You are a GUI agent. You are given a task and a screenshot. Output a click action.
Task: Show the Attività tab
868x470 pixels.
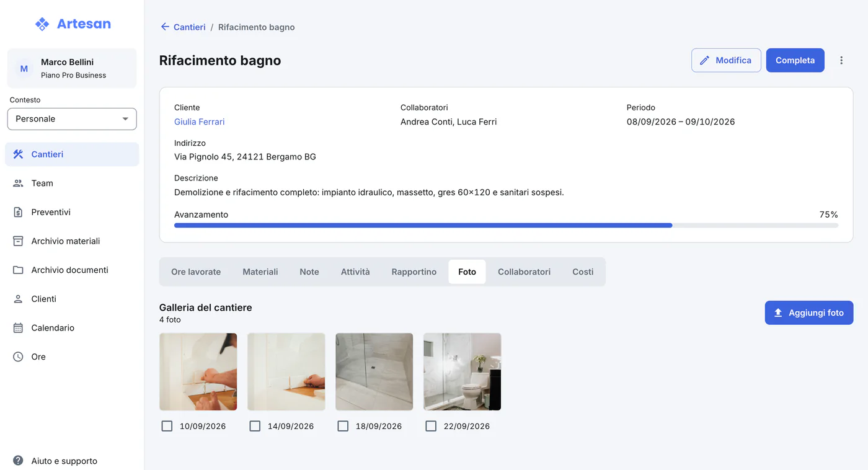[x=355, y=272]
